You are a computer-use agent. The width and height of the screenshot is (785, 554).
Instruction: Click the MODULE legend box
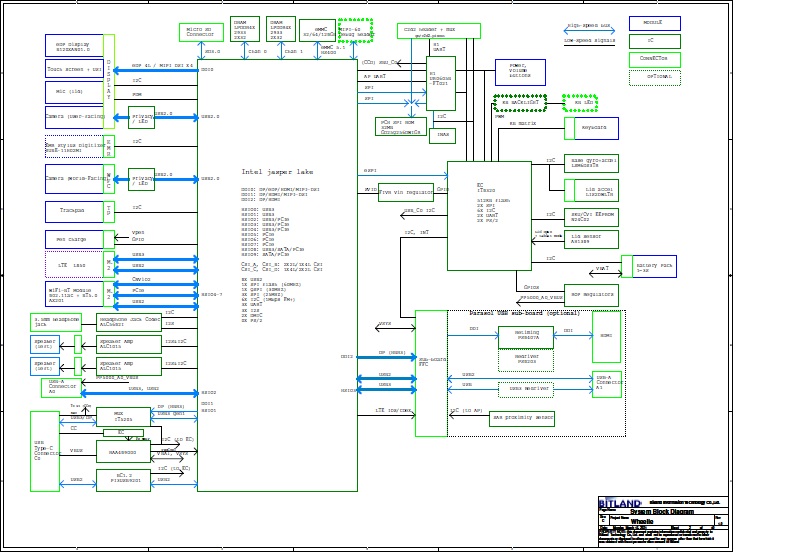point(655,23)
